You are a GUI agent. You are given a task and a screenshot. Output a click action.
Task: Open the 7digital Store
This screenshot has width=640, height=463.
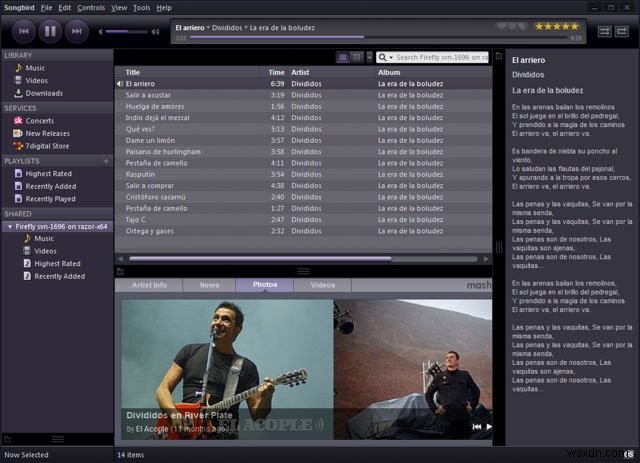(x=47, y=146)
